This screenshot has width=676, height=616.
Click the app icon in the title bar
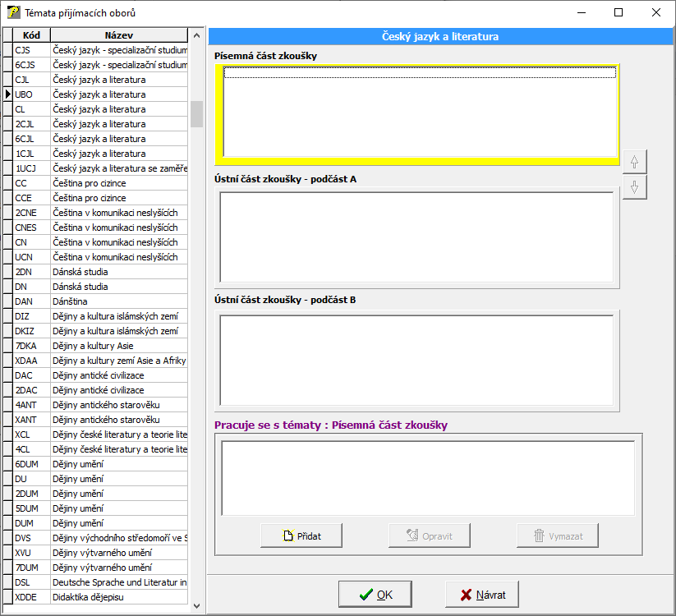tap(12, 12)
